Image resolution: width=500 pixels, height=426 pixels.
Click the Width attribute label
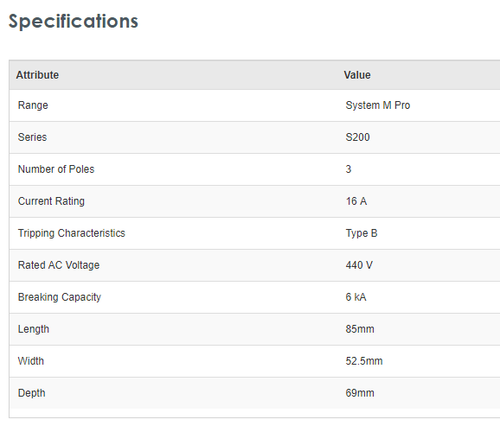click(x=31, y=361)
